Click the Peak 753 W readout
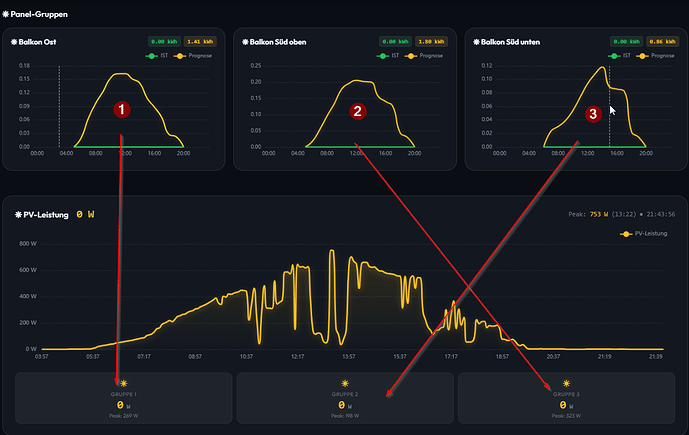This screenshot has width=689, height=435. [x=602, y=214]
